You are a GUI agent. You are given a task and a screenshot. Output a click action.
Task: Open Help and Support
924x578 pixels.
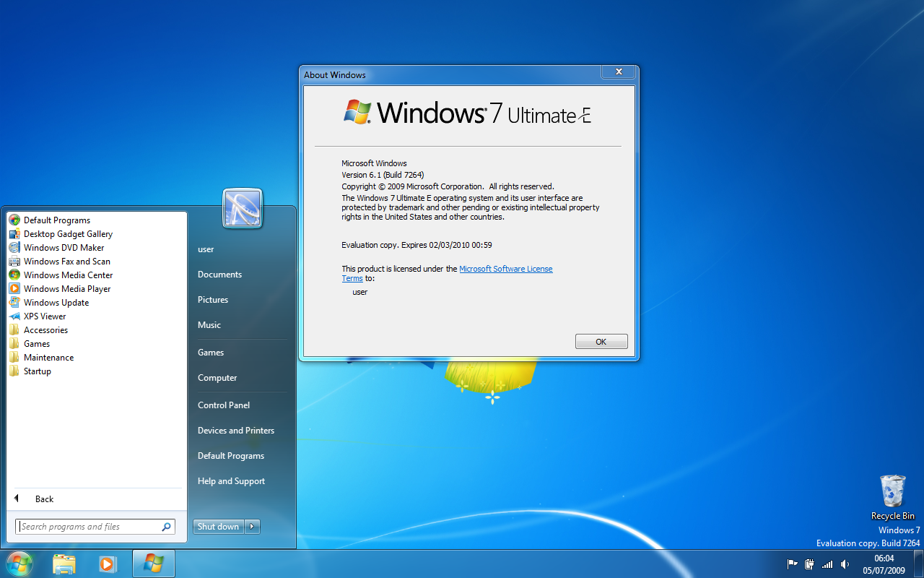coord(231,480)
